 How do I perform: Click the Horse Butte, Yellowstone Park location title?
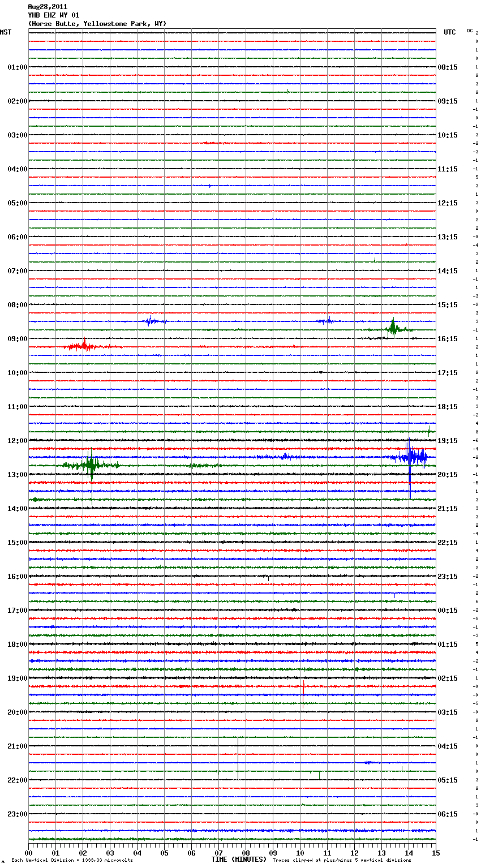click(97, 24)
